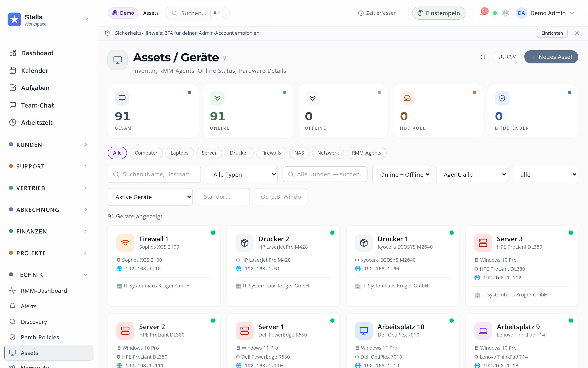Filter assets by Laptops
This screenshot has height=368, width=588.
pyautogui.click(x=179, y=153)
